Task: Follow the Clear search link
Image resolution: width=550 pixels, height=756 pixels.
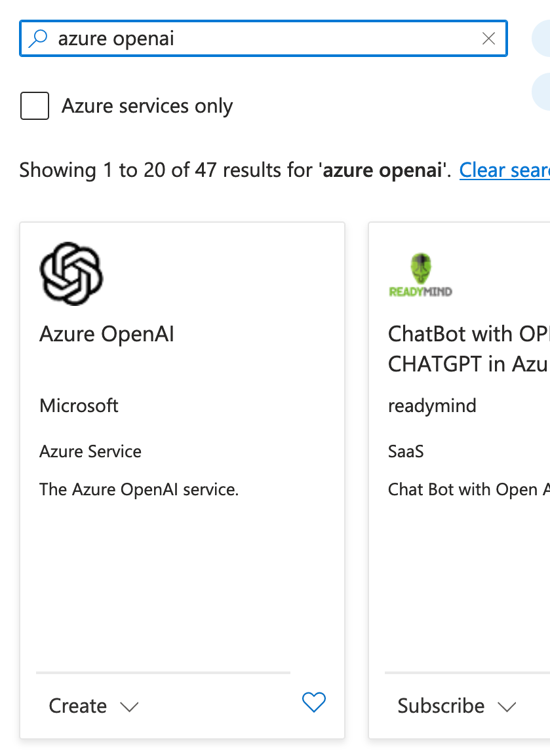Action: click(x=505, y=170)
